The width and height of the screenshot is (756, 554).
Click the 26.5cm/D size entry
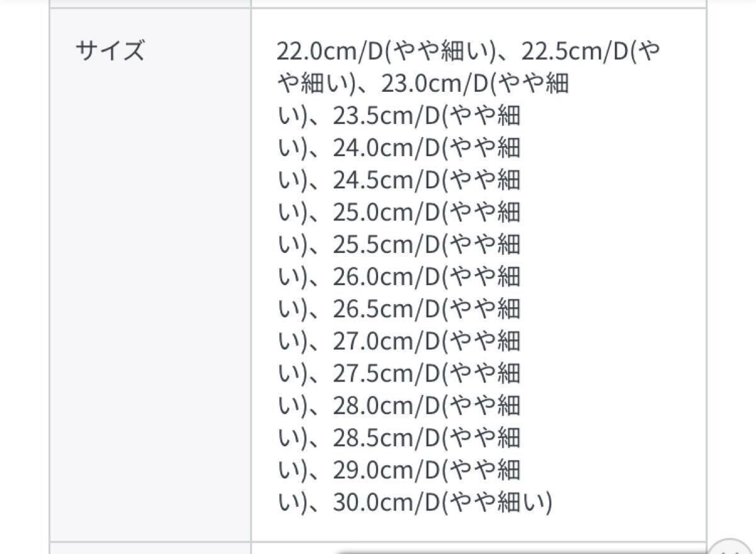tap(386, 309)
